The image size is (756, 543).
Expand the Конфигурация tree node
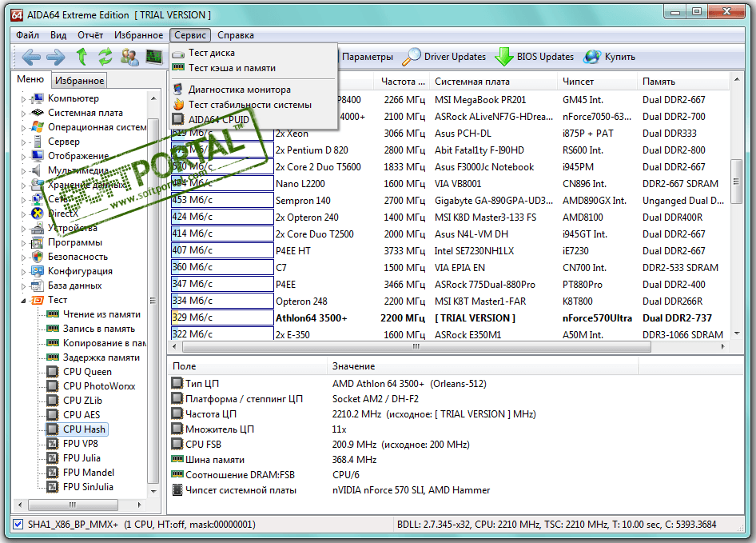(23, 272)
